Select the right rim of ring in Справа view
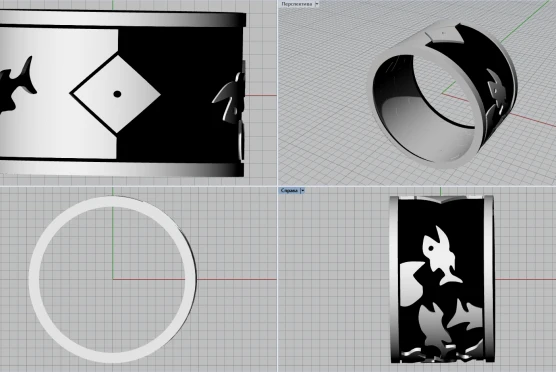This screenshot has height=372, width=556. pyautogui.click(x=489, y=279)
